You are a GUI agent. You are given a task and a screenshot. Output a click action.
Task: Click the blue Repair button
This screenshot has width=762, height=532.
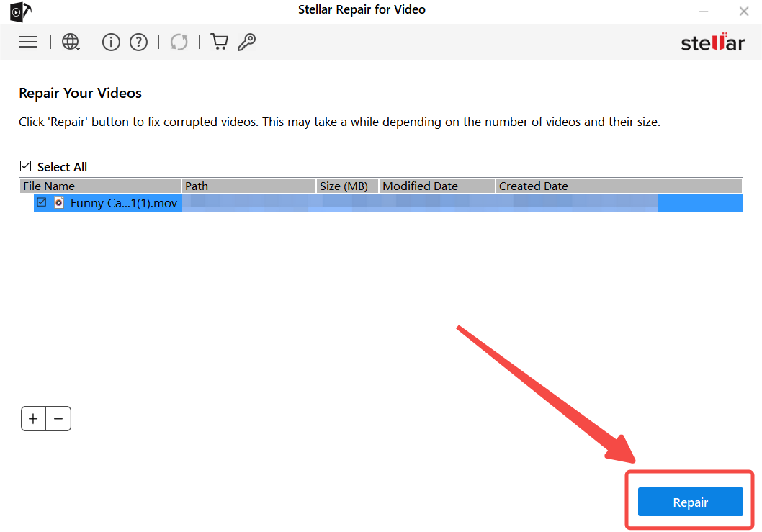pos(690,502)
